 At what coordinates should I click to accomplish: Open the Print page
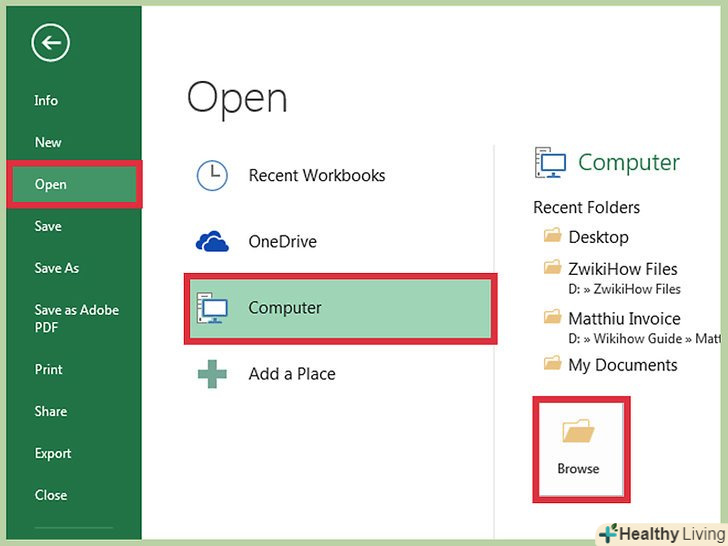48,369
